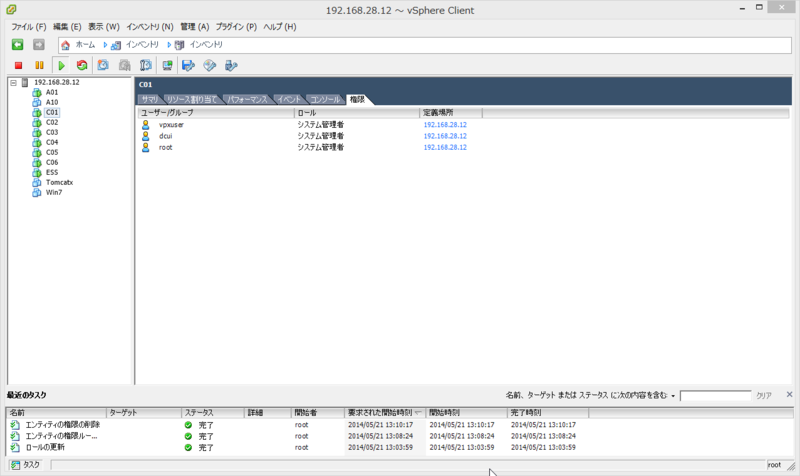Click the task icon for エンティティの権限の削除
The image size is (800, 476).
point(15,424)
